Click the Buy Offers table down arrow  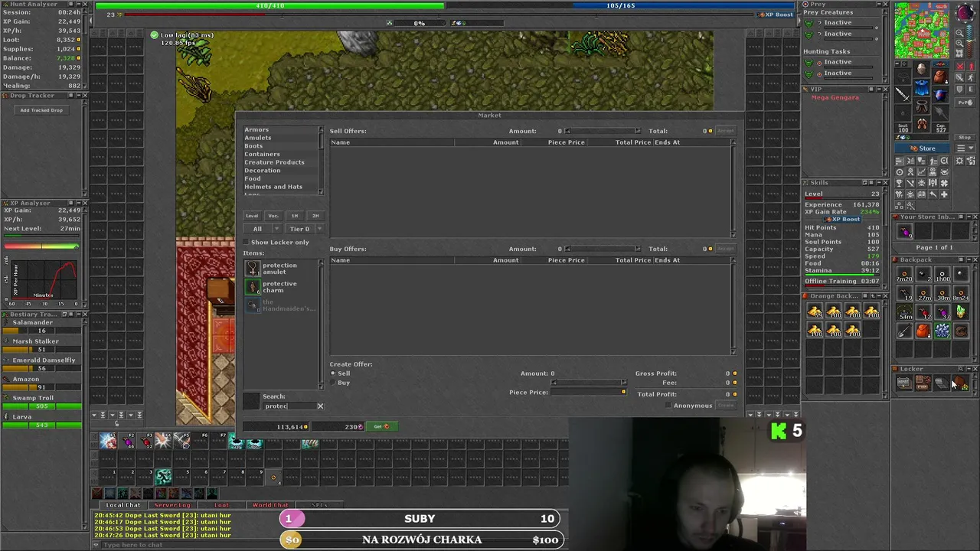[733, 352]
